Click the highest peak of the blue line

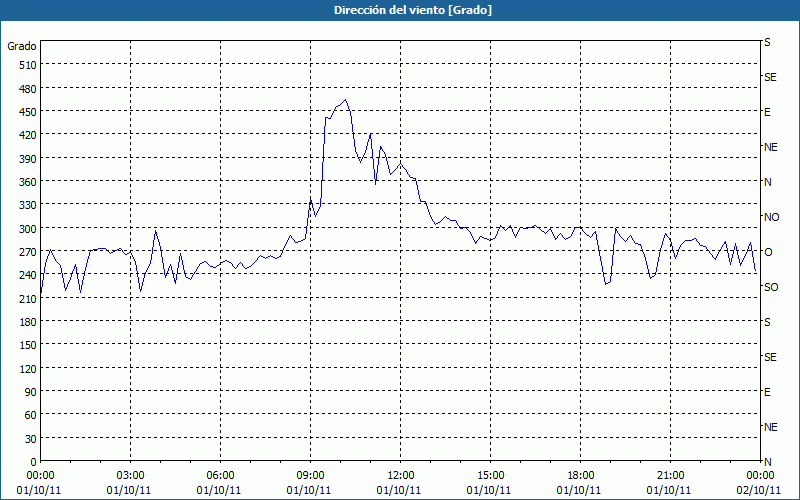click(x=345, y=99)
